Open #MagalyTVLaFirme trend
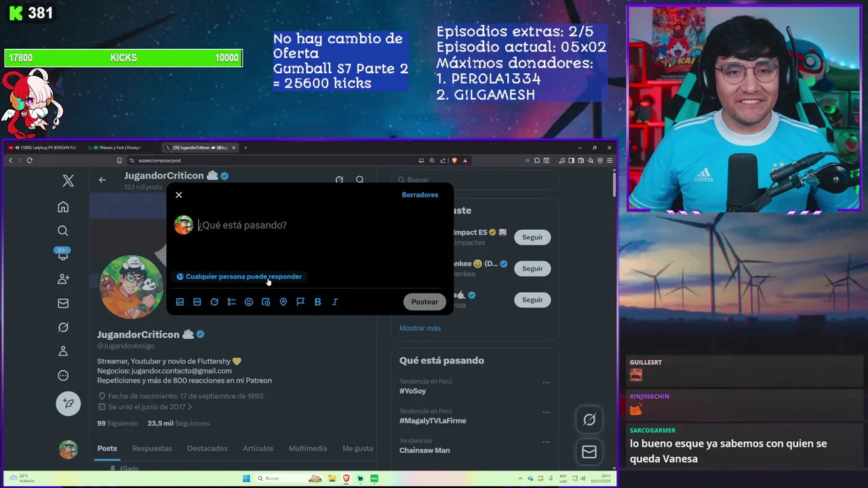Screen dimensions: 868x488 pyautogui.click(x=433, y=421)
